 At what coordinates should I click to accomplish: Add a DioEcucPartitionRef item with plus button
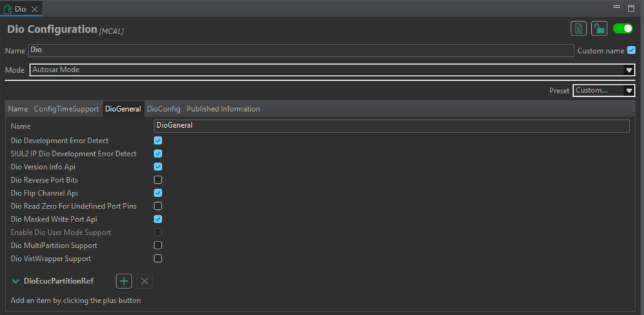(x=124, y=281)
